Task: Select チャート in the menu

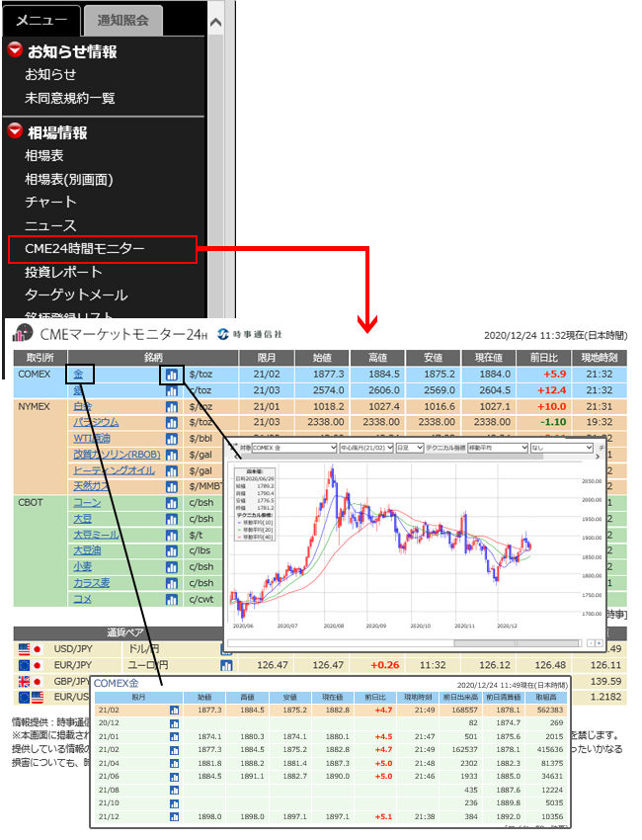Action: pos(50,202)
